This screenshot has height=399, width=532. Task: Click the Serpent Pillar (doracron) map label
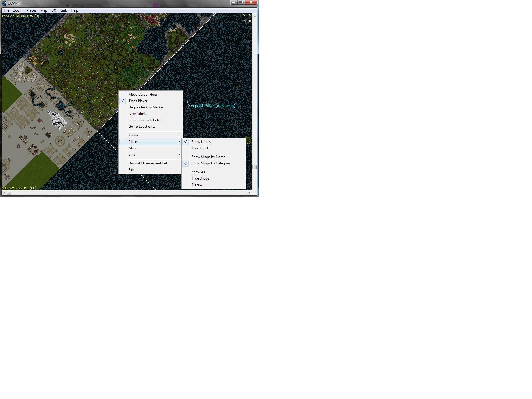(x=211, y=106)
